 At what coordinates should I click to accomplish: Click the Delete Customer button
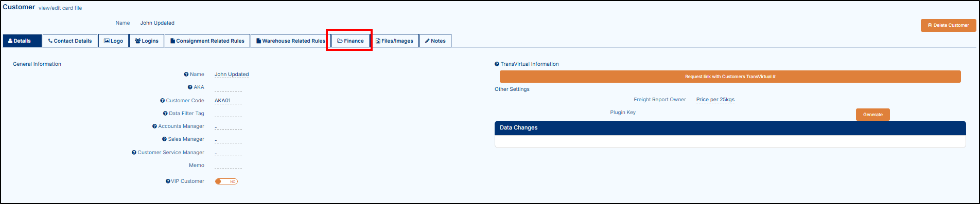pos(948,25)
